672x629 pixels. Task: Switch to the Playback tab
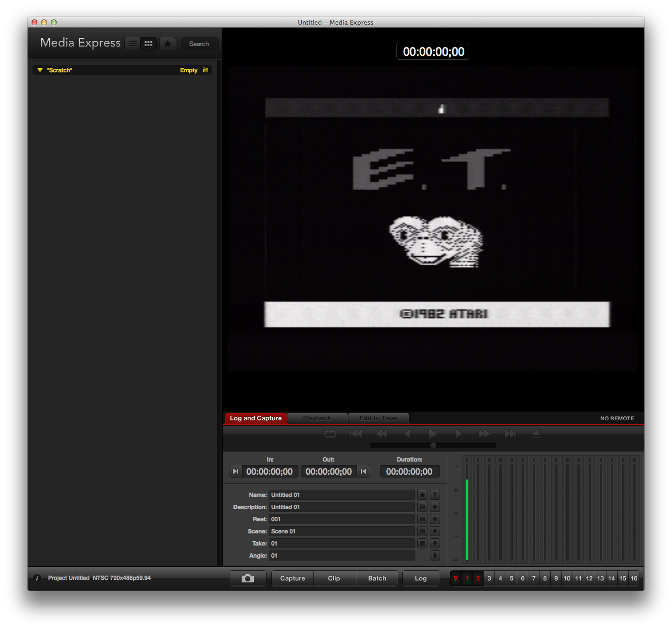pyautogui.click(x=317, y=418)
